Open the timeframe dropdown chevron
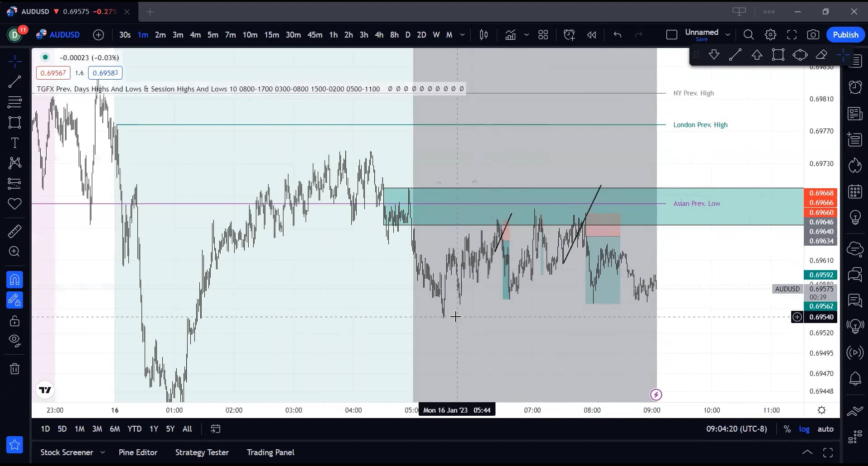Image resolution: width=868 pixels, height=466 pixels. click(463, 34)
